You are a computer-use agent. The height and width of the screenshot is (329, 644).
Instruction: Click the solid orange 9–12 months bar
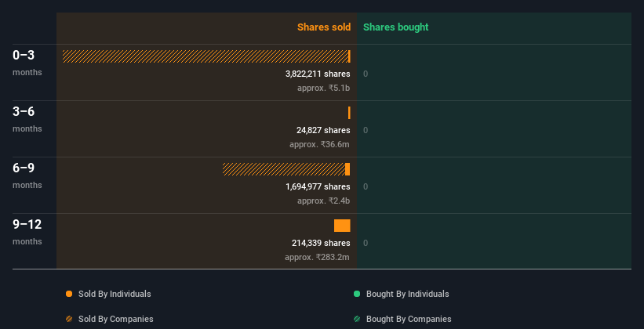pos(342,226)
